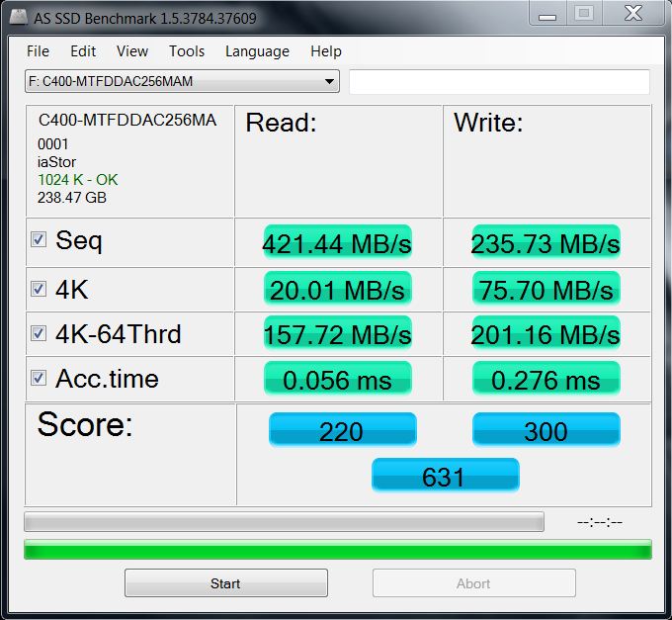Start the benchmark with Start button

coord(226,583)
